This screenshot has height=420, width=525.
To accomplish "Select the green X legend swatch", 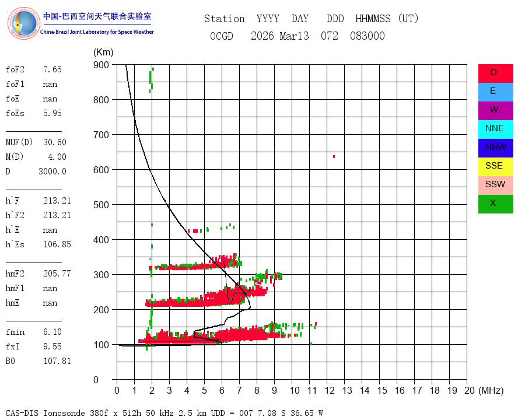I will tap(495, 204).
